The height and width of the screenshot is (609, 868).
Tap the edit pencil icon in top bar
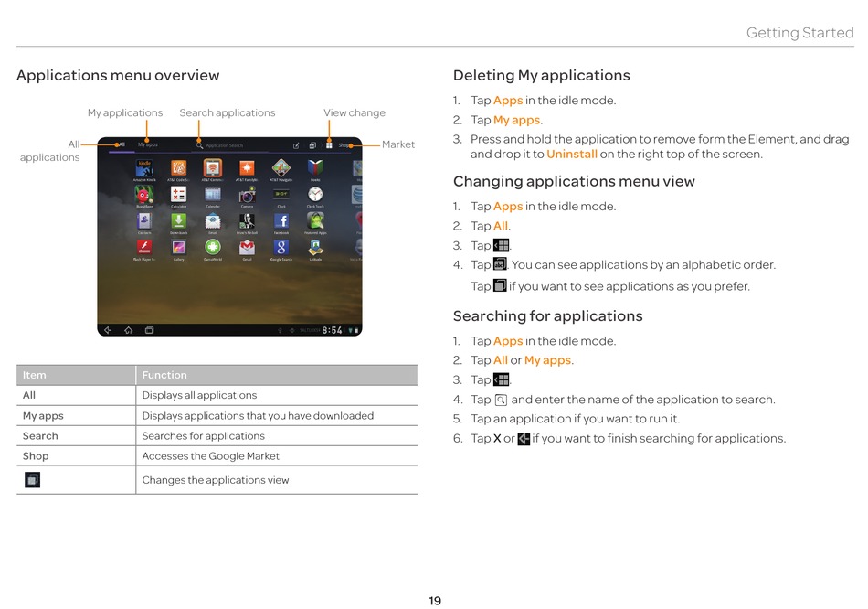pyautogui.click(x=296, y=145)
